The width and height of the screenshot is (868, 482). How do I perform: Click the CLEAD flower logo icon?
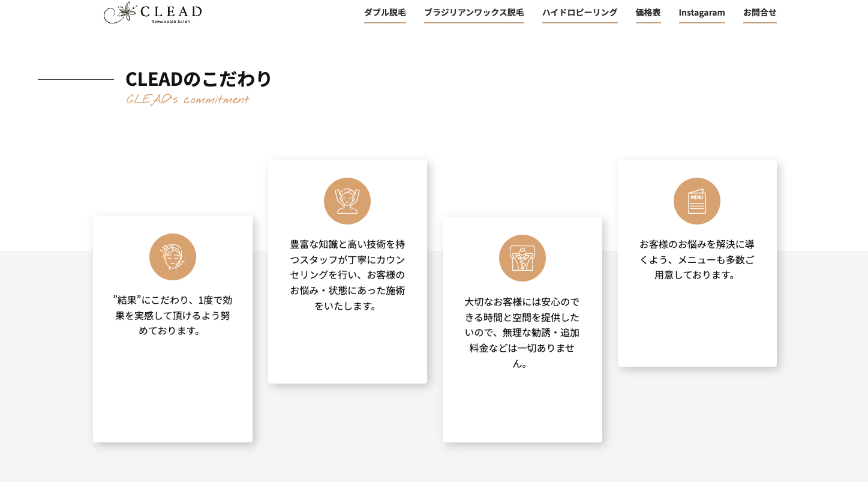coord(122,12)
